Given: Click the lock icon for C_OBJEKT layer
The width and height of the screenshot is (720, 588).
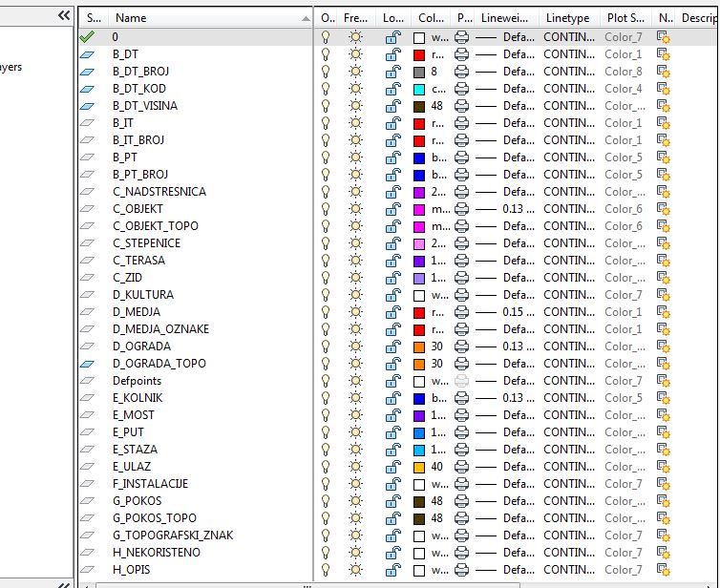Looking at the screenshot, I should point(392,209).
